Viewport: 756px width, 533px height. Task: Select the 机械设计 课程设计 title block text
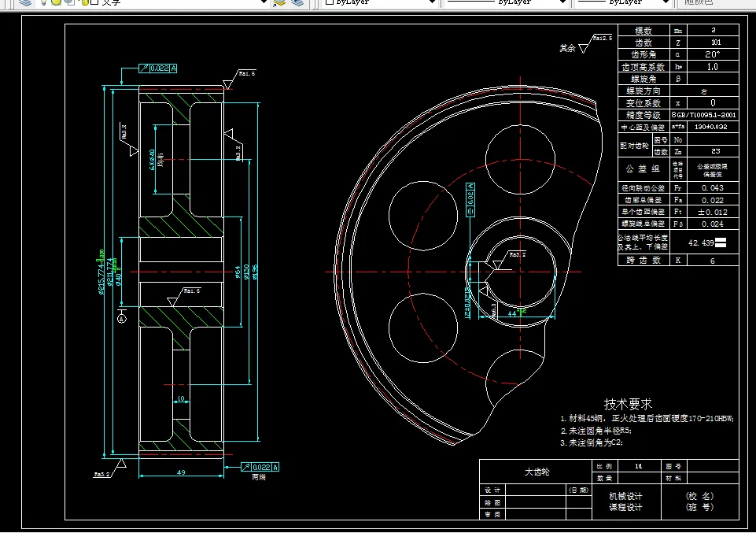click(626, 502)
